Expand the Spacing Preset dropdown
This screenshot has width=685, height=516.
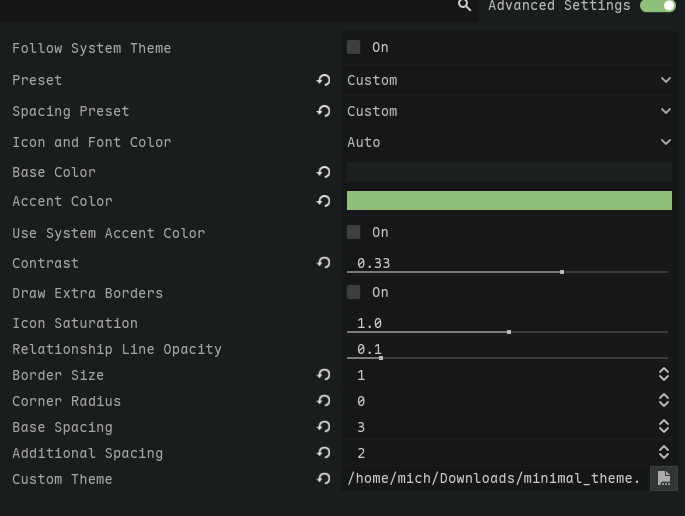509,111
